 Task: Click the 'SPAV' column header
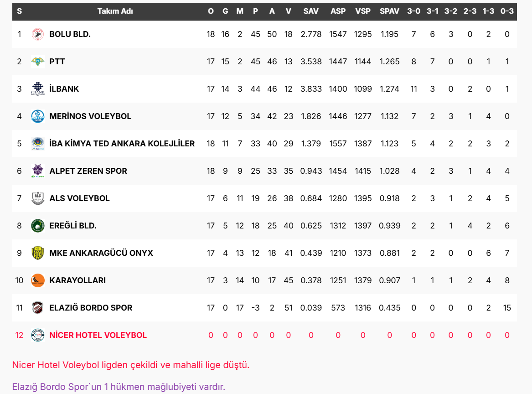coord(389,11)
